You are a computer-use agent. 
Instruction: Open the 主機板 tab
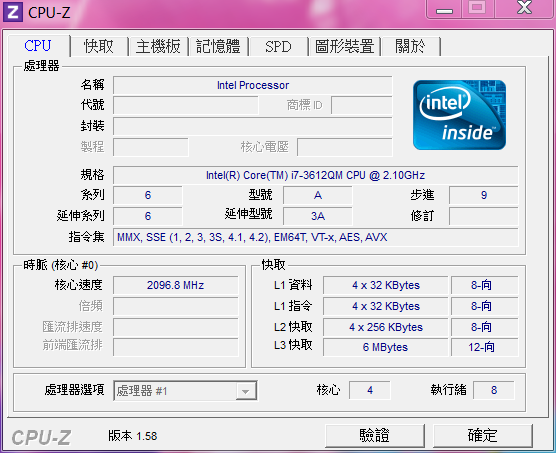click(x=158, y=46)
